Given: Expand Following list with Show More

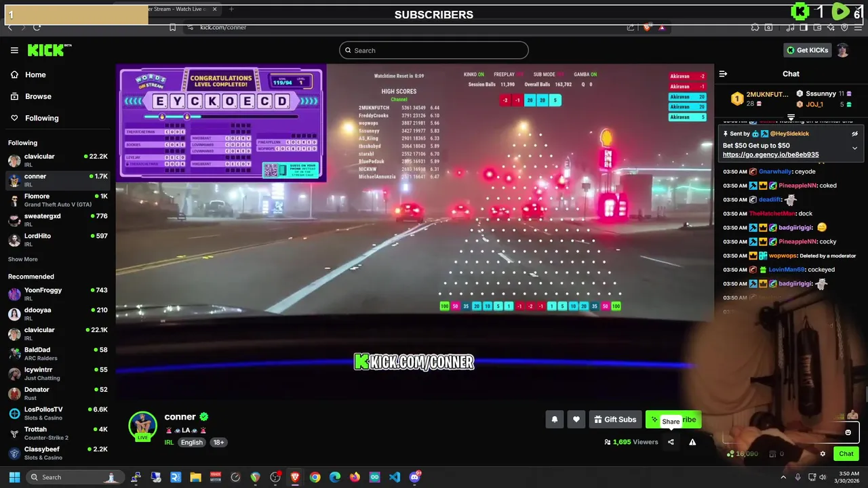Looking at the screenshot, I should (x=22, y=259).
